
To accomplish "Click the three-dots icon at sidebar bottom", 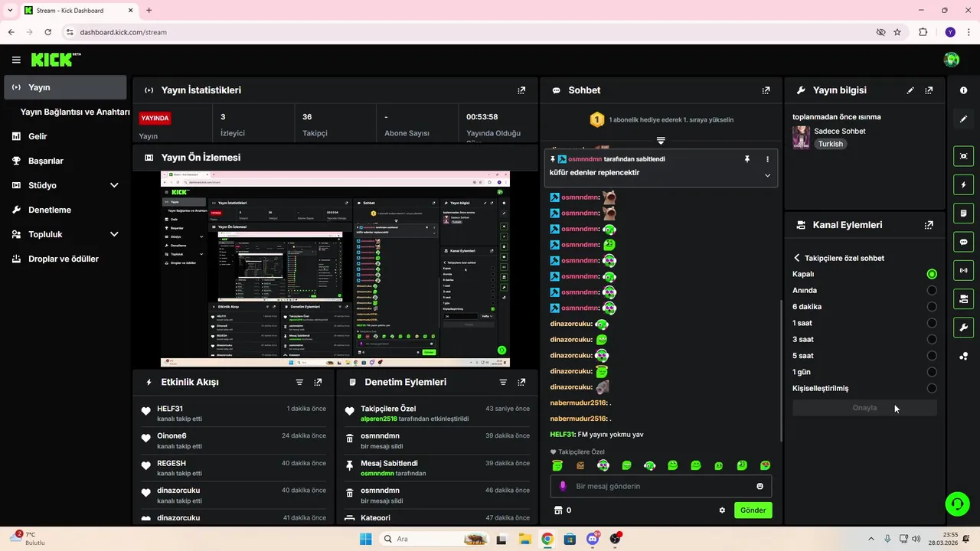I will point(963,356).
